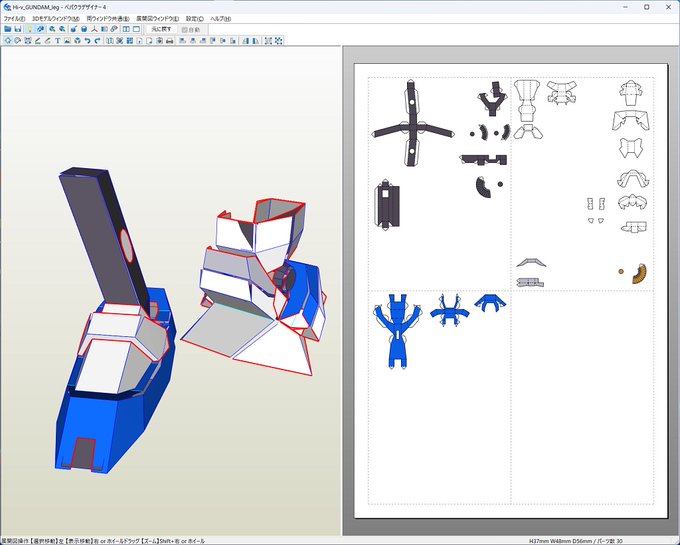Select the dark rectangular box pattern part
This screenshot has width=680, height=545.
[x=386, y=205]
